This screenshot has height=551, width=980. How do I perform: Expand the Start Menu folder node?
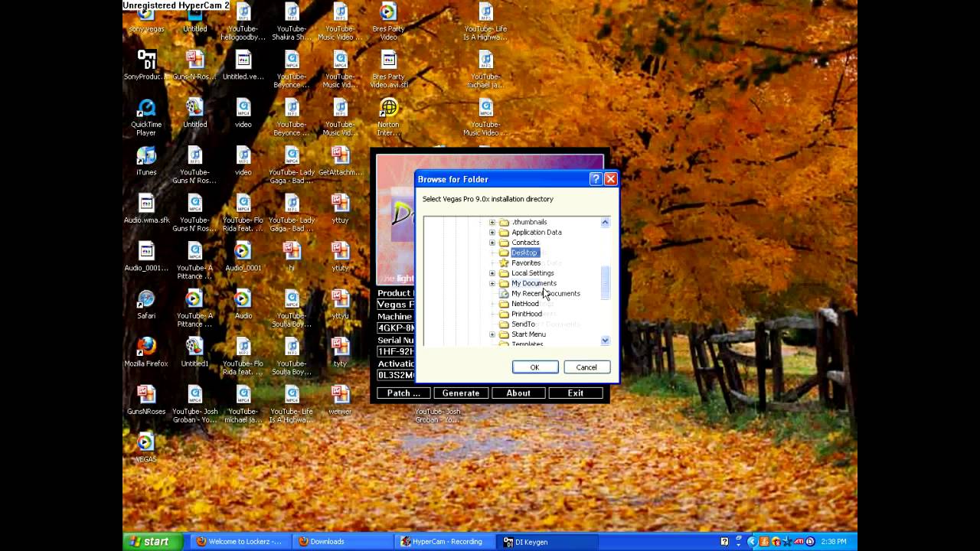[492, 334]
